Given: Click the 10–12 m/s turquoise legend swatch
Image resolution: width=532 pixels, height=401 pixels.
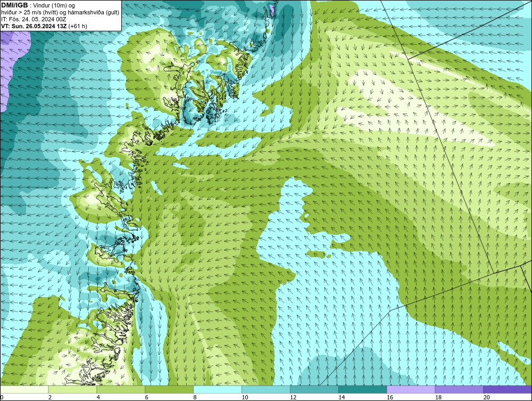Looking at the screenshot, I should tap(266, 389).
